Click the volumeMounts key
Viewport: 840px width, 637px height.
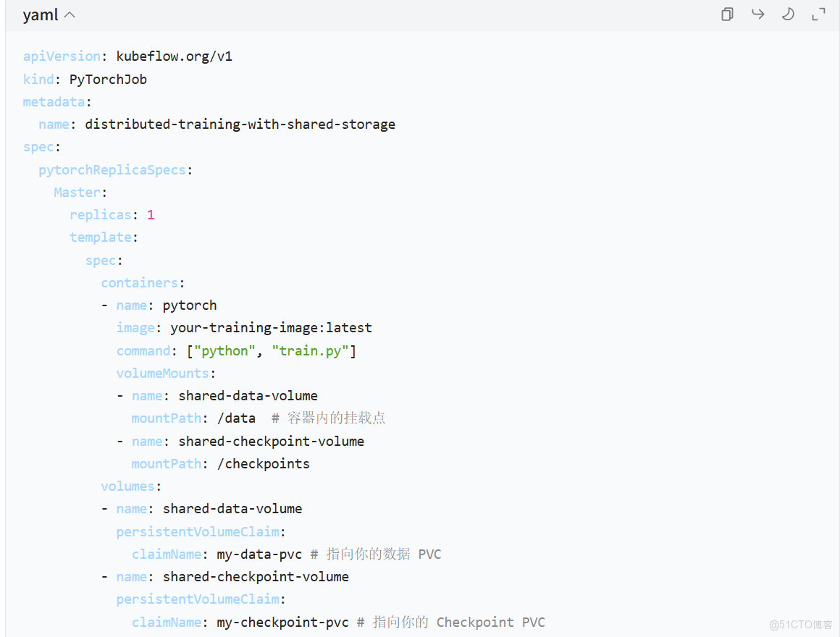click(x=162, y=374)
